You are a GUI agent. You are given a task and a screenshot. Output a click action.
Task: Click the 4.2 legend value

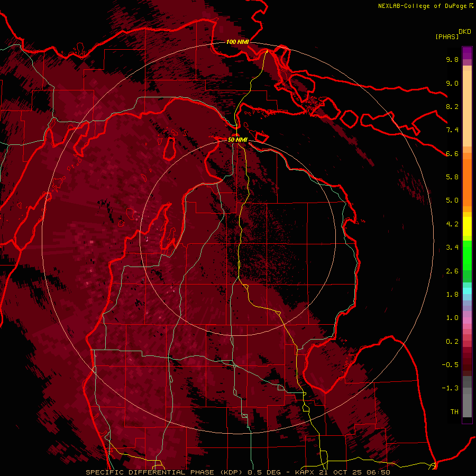(452, 224)
